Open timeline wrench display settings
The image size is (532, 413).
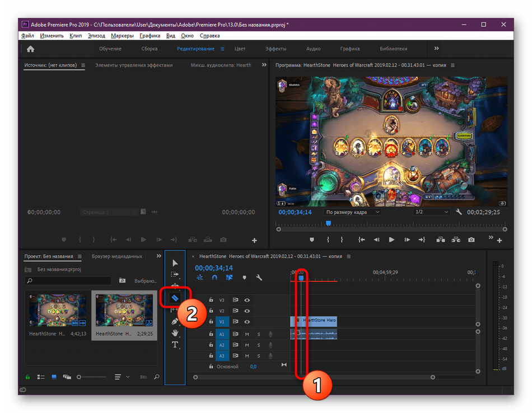point(259,278)
